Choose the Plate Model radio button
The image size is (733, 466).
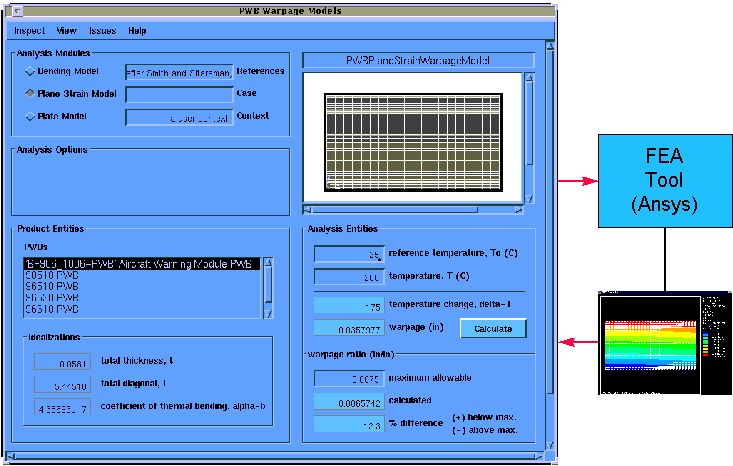(x=29, y=117)
